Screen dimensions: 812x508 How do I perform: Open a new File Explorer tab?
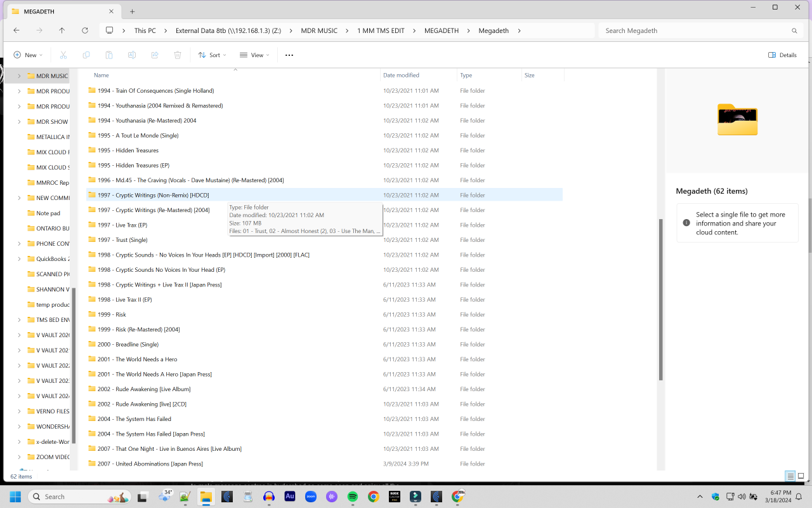[133, 11]
